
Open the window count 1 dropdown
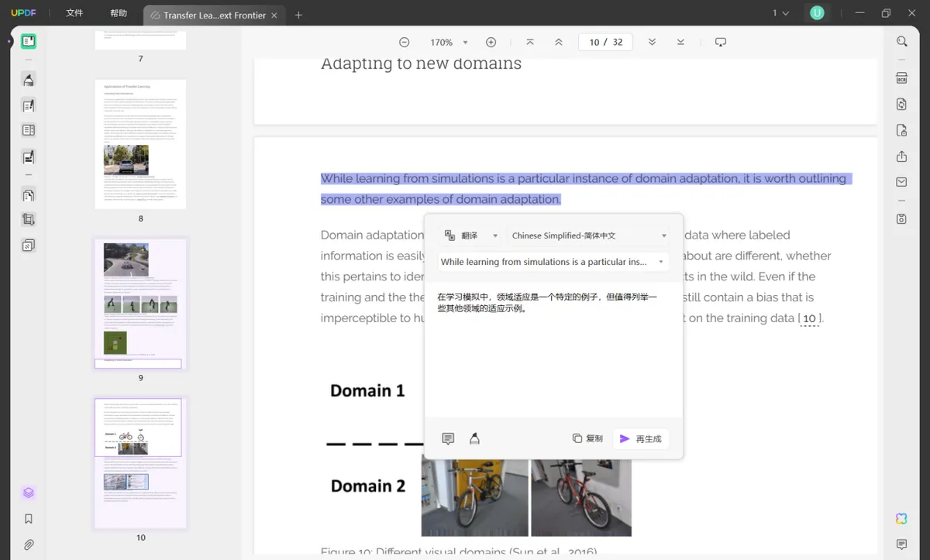[780, 13]
